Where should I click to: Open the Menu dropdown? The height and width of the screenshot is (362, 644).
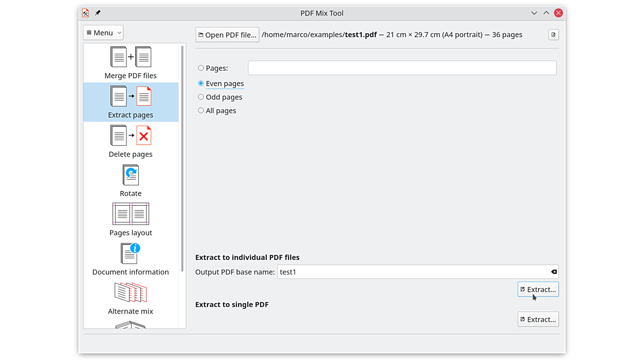[x=103, y=32]
